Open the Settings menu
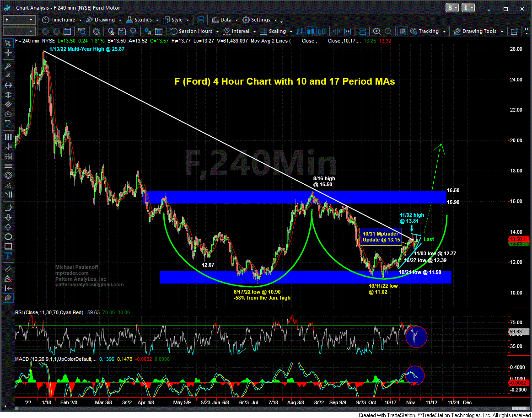The width and height of the screenshot is (532, 418). pos(259,20)
